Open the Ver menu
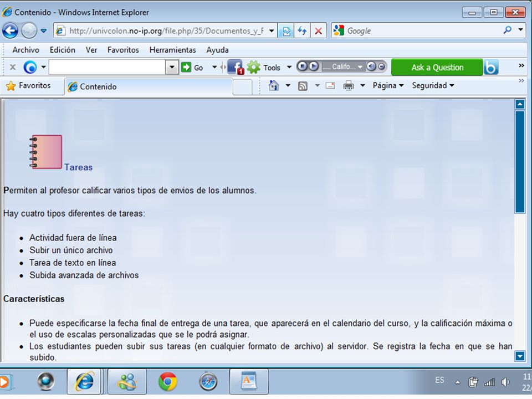Image resolution: width=532 pixels, height=399 pixels. tap(91, 50)
